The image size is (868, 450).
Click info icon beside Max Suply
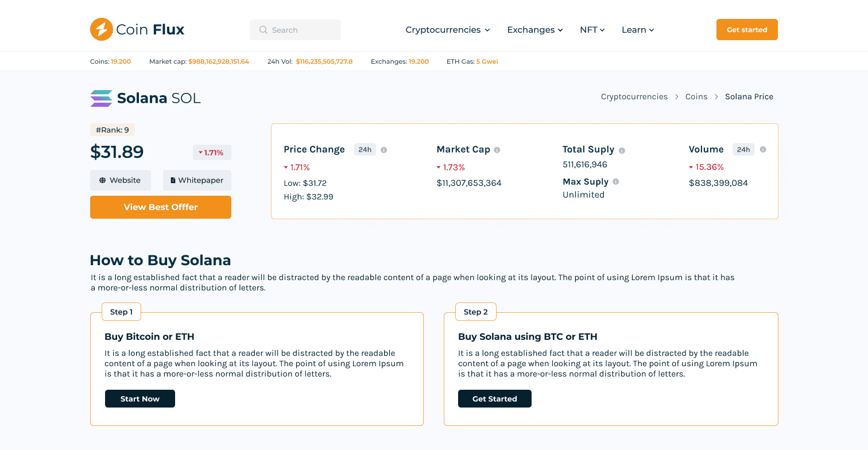[616, 181]
